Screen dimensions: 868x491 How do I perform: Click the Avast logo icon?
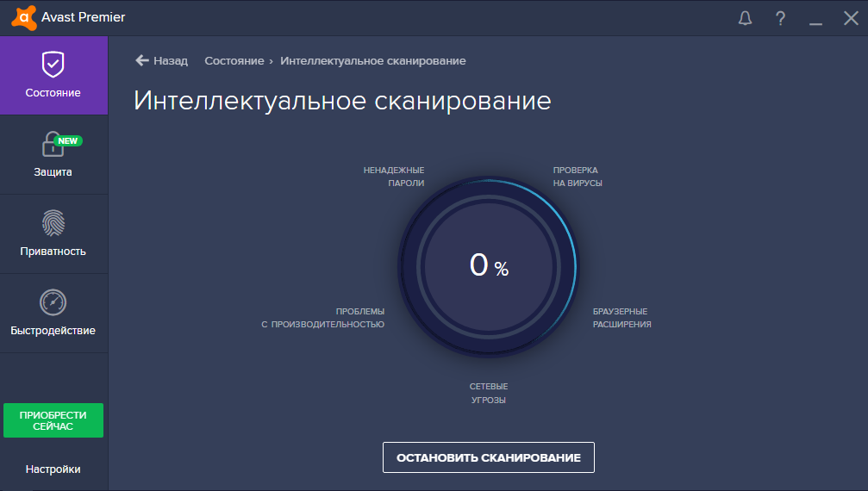[x=24, y=18]
